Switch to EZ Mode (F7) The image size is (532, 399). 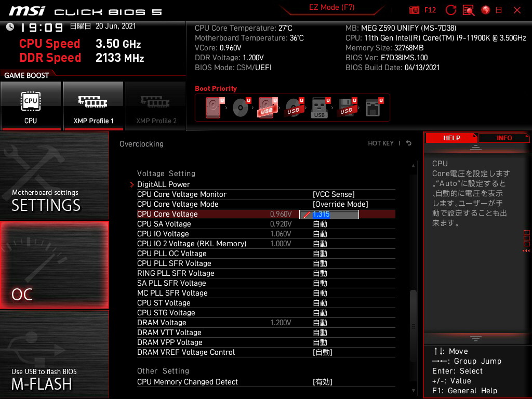point(331,7)
